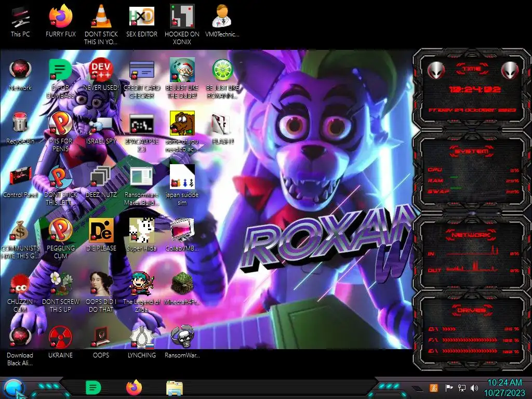Screen dimensions: 532x399
Task: Open the volume speaker tray icon
Action: coord(474,388)
